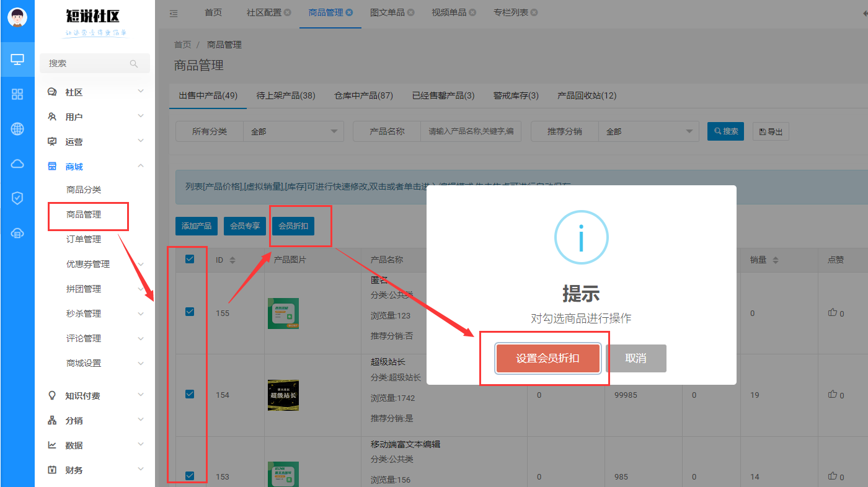
Task: Click the 搜索 button
Action: point(725,131)
